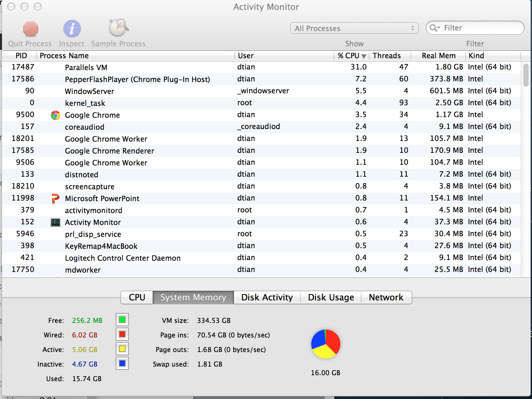This screenshot has height=399, width=532.
Task: Click the blue Inactive memory color swatch
Action: (x=122, y=363)
